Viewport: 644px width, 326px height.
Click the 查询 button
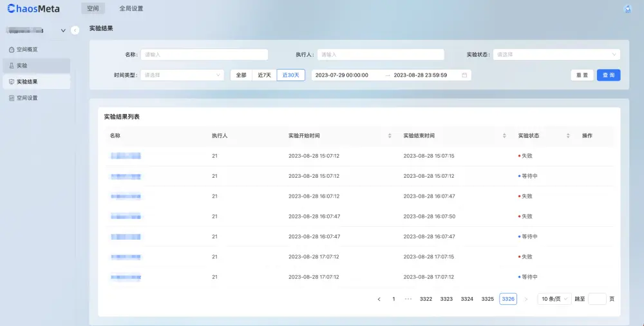[609, 75]
